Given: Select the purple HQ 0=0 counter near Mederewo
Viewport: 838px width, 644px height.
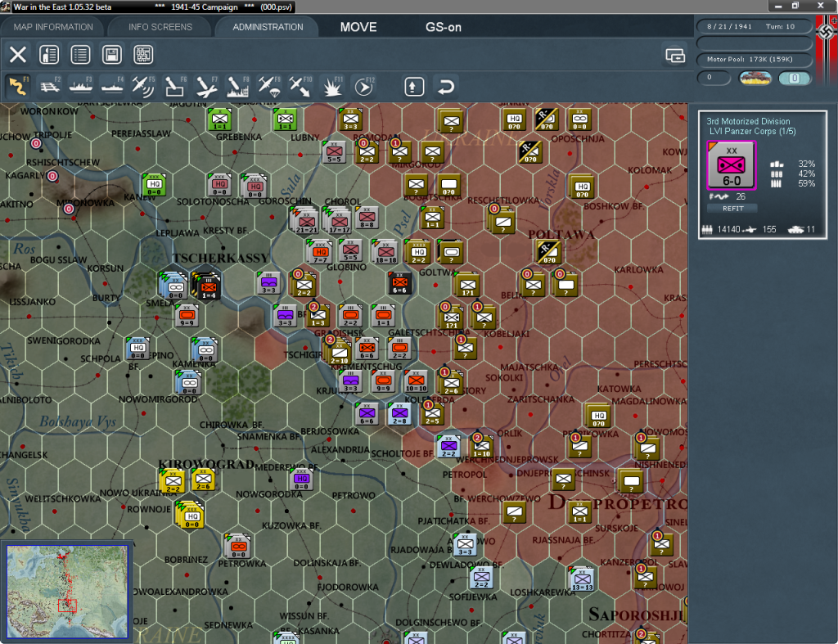Looking at the screenshot, I should (301, 479).
